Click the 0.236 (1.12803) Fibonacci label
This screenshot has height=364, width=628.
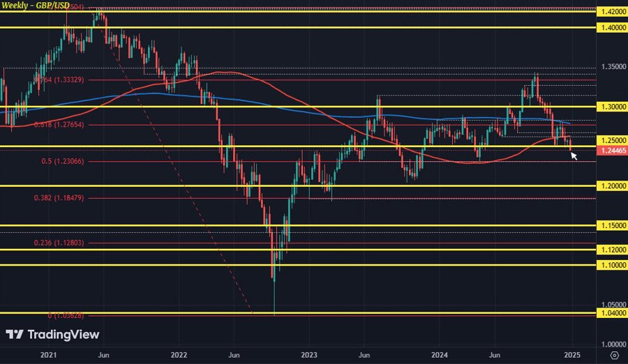[x=59, y=243]
